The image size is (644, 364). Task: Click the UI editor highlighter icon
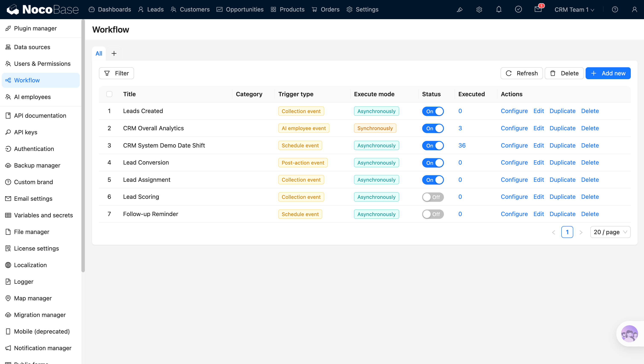coord(460,10)
